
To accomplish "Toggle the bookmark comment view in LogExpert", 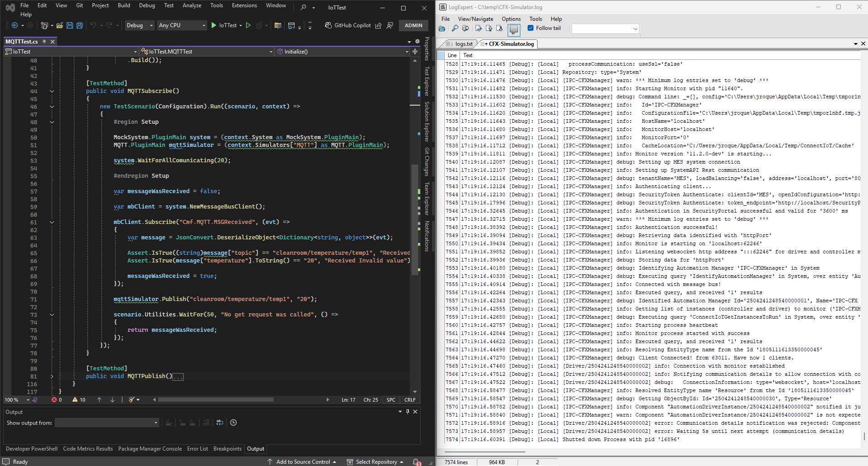I will pyautogui.click(x=514, y=29).
